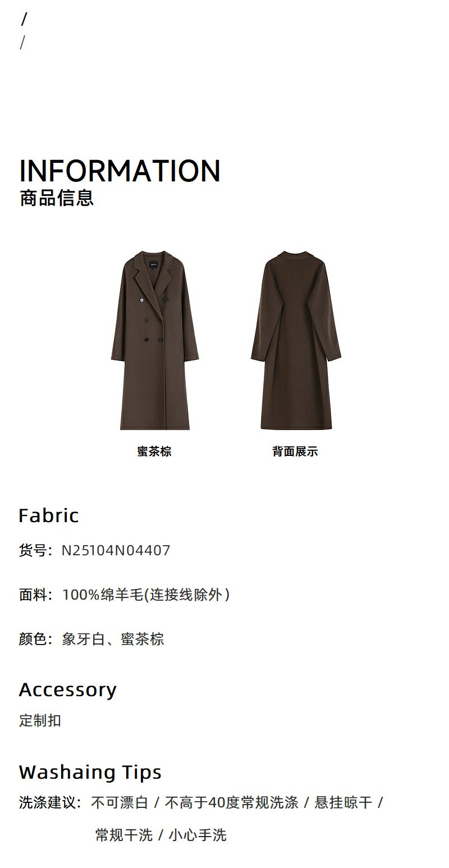
Task: Click the INFORMATION heading
Action: pos(120,171)
